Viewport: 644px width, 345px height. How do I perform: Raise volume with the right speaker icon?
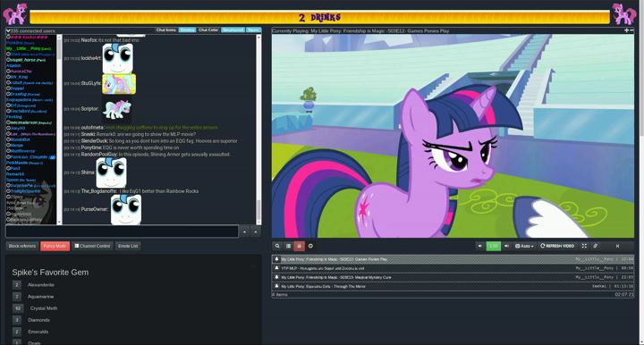pyautogui.click(x=506, y=246)
